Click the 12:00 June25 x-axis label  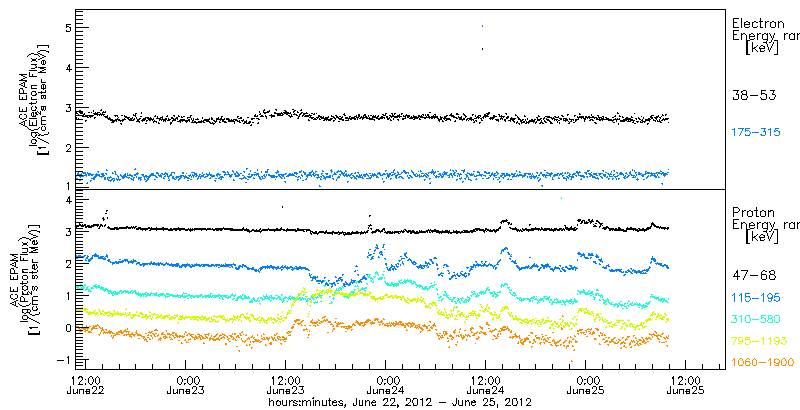coord(686,385)
